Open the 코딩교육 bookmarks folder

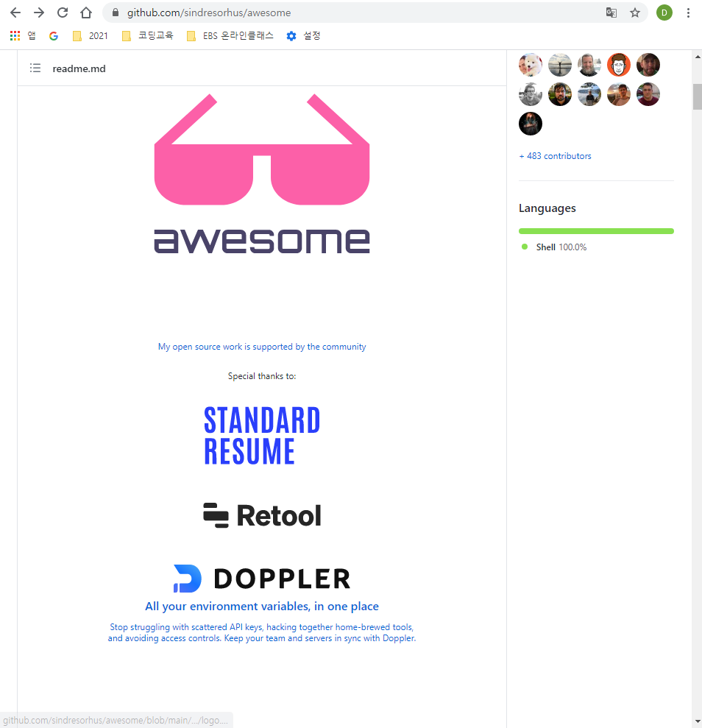coord(148,36)
